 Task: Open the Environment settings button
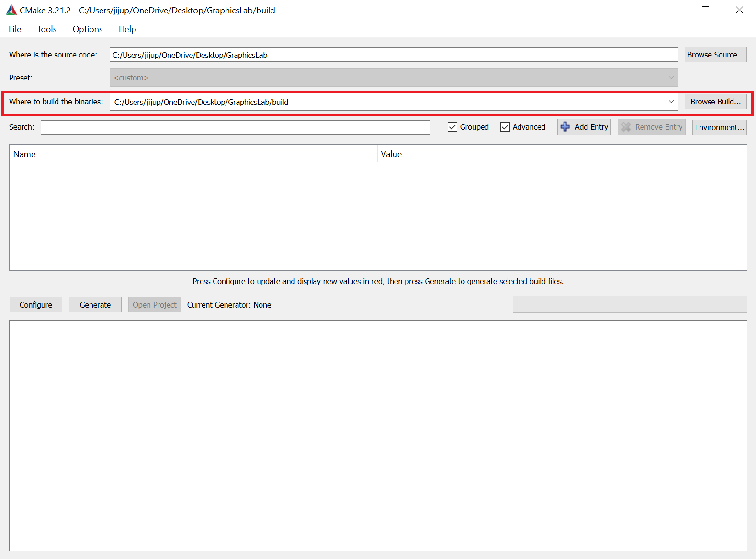719,127
